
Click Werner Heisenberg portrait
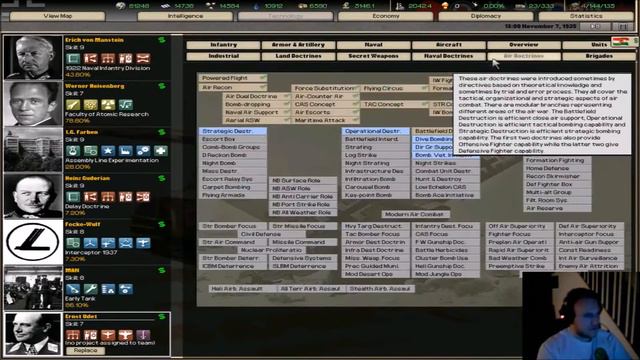(x=33, y=103)
